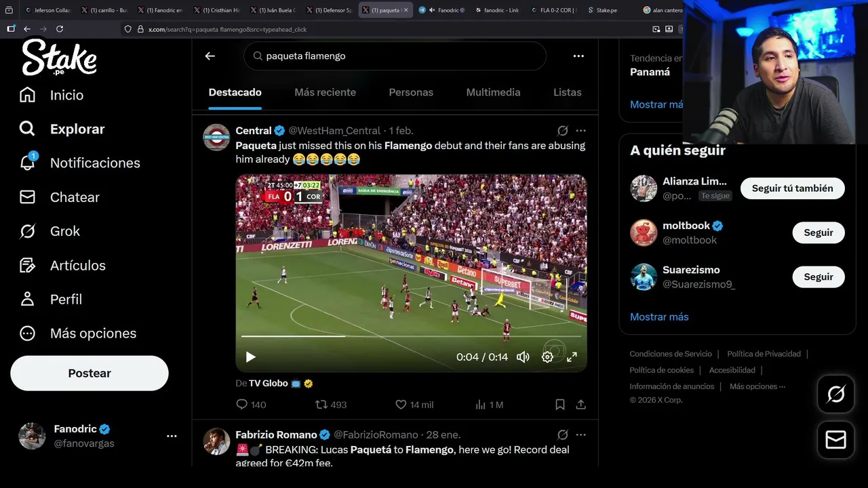Viewport: 868px width, 488px height.
Task: Click Grok icon on Fabrizio Romano post
Action: 562,434
